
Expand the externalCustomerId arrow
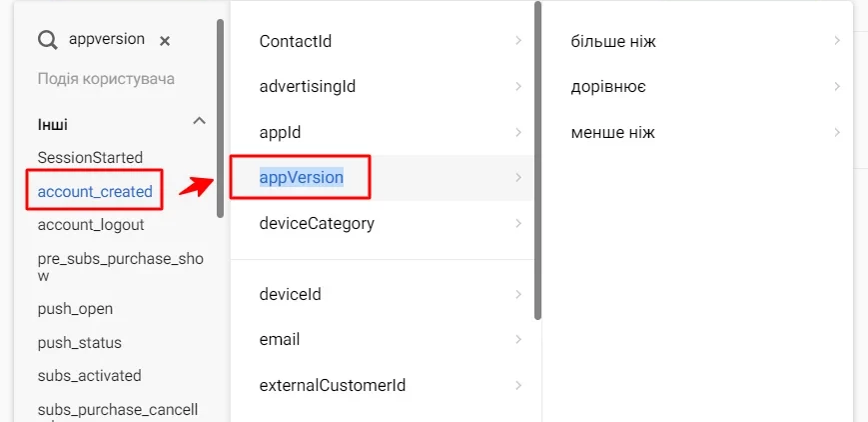[518, 385]
